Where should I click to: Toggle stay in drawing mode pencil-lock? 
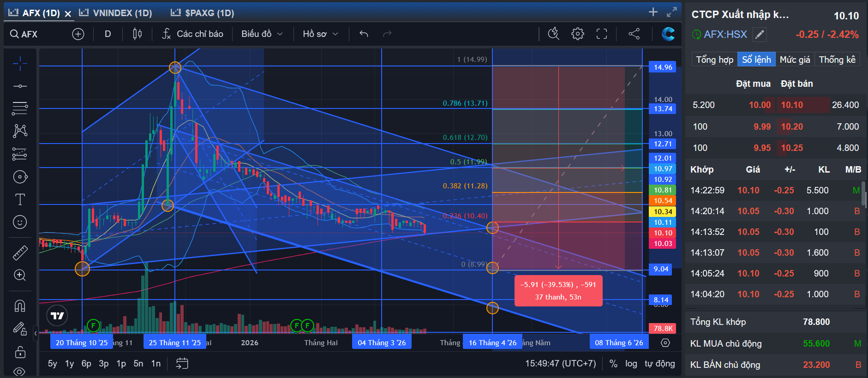click(20, 329)
